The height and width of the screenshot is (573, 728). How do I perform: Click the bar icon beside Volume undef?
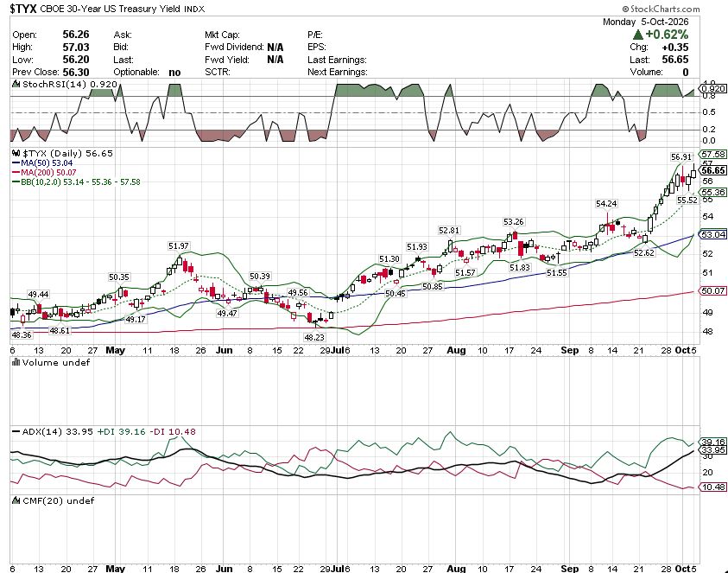pyautogui.click(x=16, y=362)
